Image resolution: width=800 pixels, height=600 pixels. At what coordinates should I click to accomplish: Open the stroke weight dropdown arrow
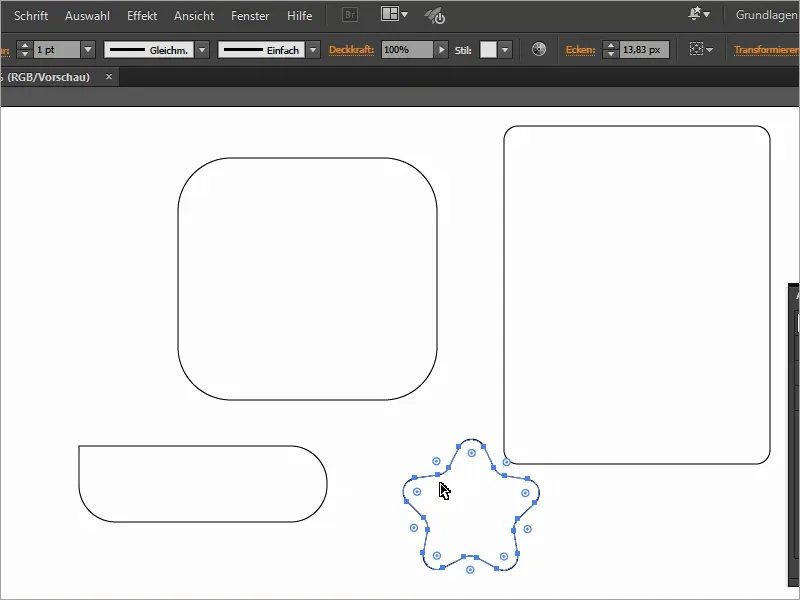[88, 48]
